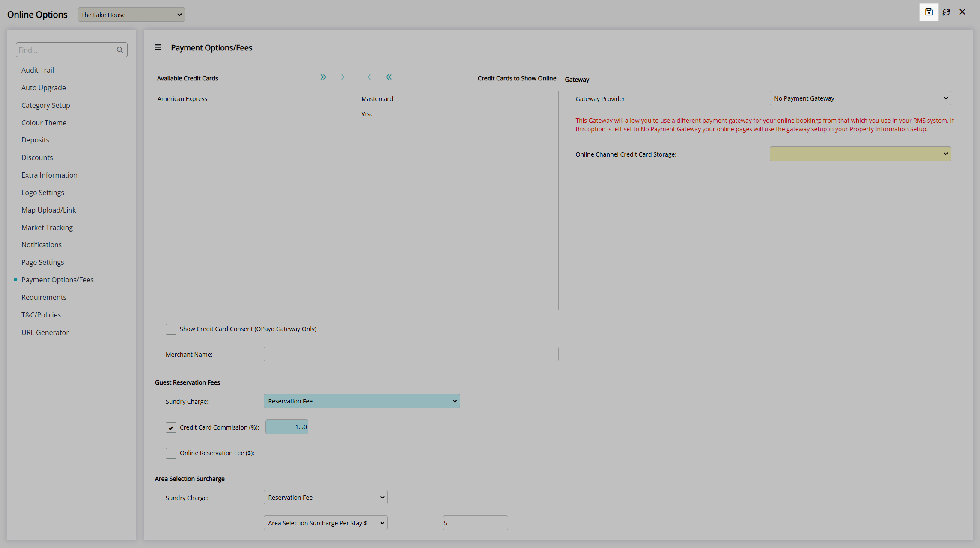Click the refresh icon in the header

click(946, 12)
